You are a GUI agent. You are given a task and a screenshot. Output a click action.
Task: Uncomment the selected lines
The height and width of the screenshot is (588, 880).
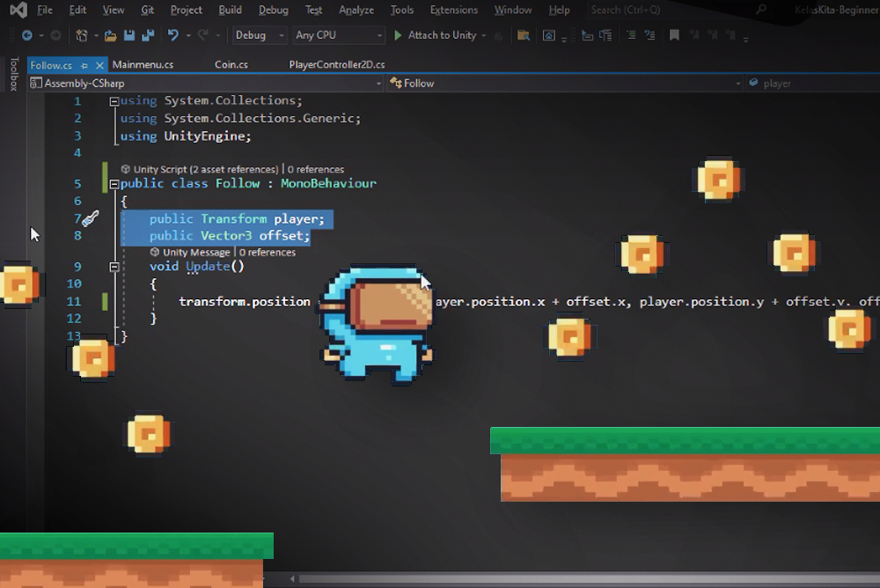[650, 35]
